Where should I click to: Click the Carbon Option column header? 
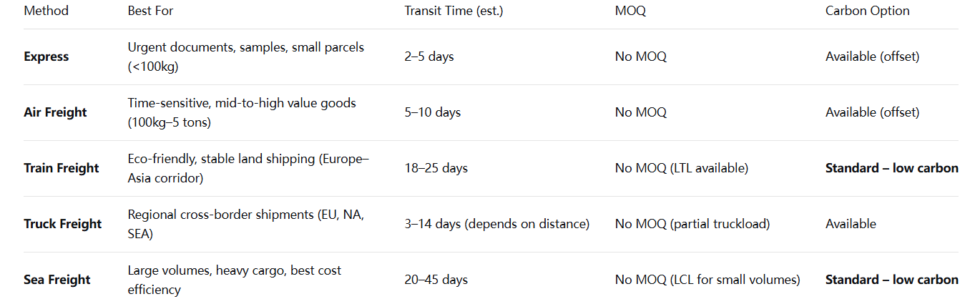point(867,11)
